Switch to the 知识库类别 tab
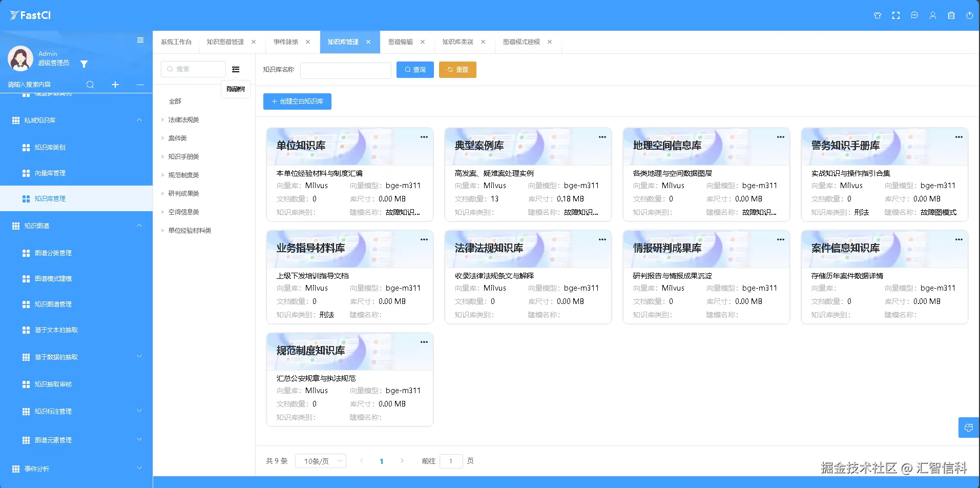The image size is (980, 488). point(458,42)
